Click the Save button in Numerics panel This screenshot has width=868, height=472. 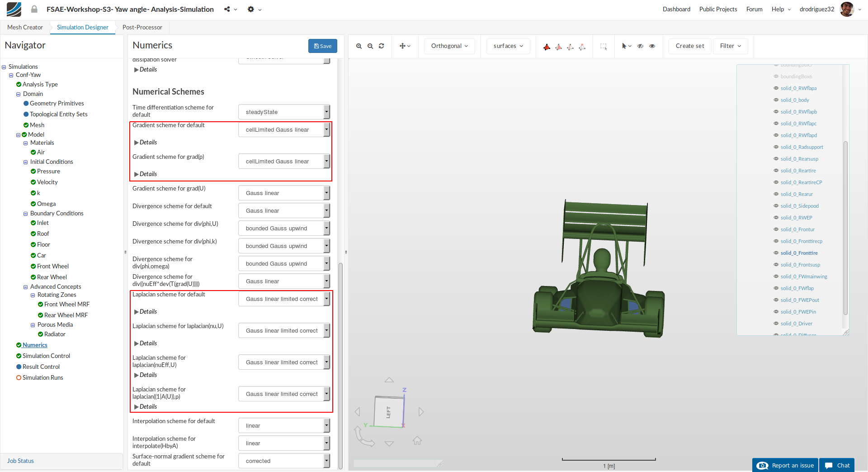322,46
